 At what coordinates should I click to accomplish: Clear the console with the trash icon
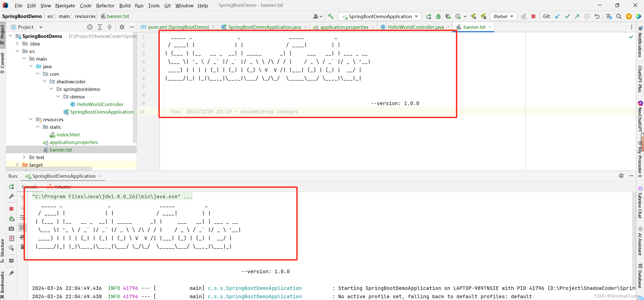point(22,247)
